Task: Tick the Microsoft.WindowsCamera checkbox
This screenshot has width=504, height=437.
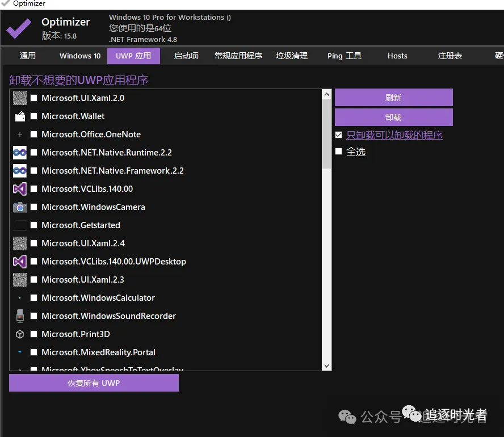Action: (33, 207)
